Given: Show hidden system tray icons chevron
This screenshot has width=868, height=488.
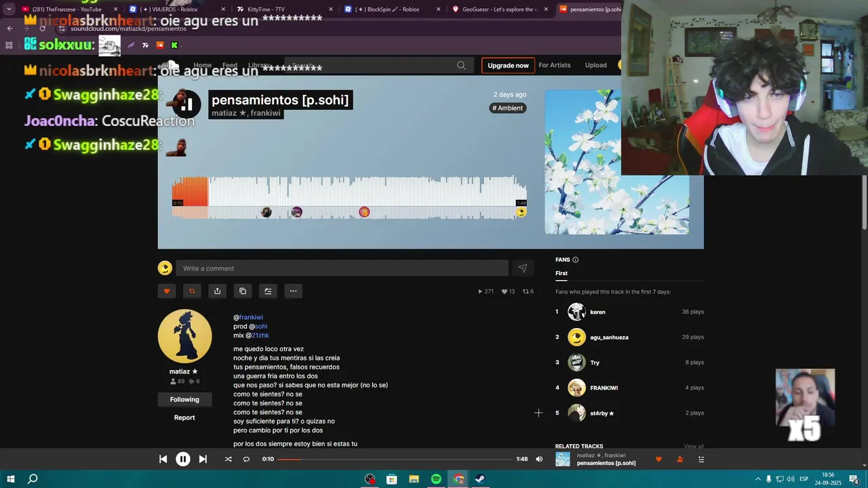Looking at the screenshot, I should (x=758, y=479).
